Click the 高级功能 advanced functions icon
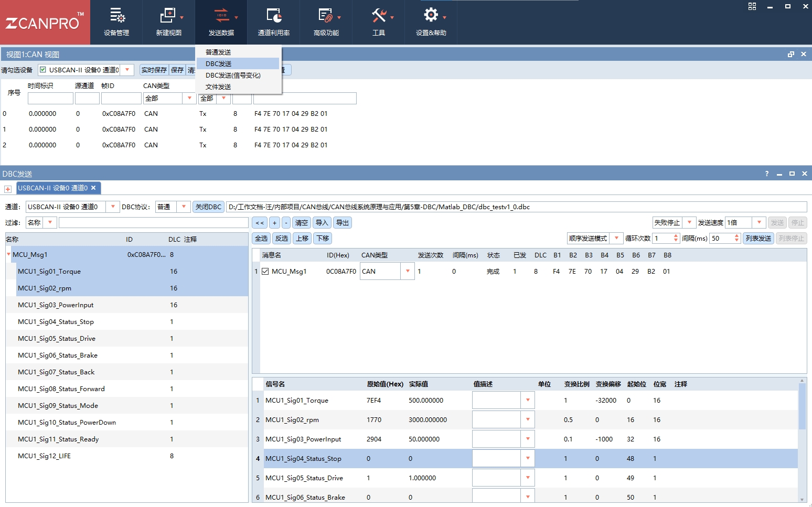Screen dimensions: 812x507 point(325,16)
